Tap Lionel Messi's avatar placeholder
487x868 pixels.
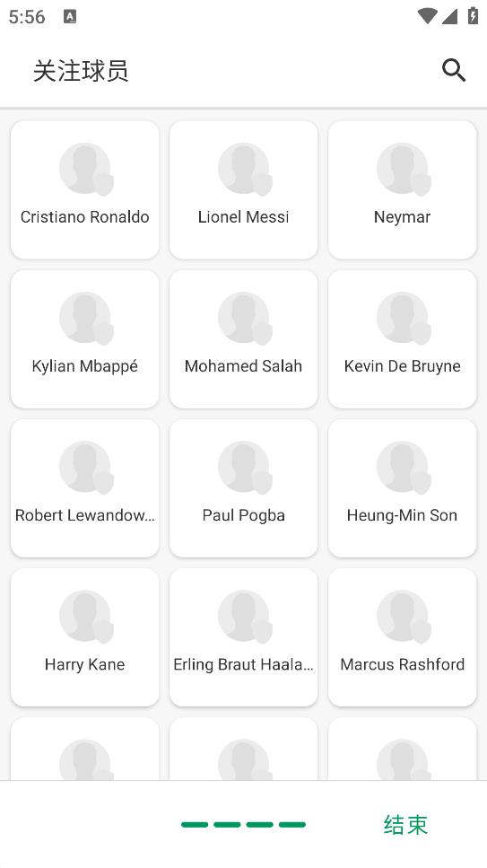tap(245, 169)
